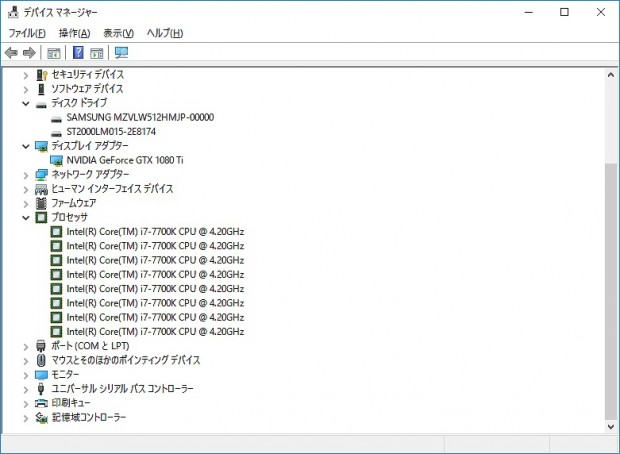Select the ディスプレイ アダプター category icon
Viewport: 620px width, 454px height.
click(x=41, y=146)
